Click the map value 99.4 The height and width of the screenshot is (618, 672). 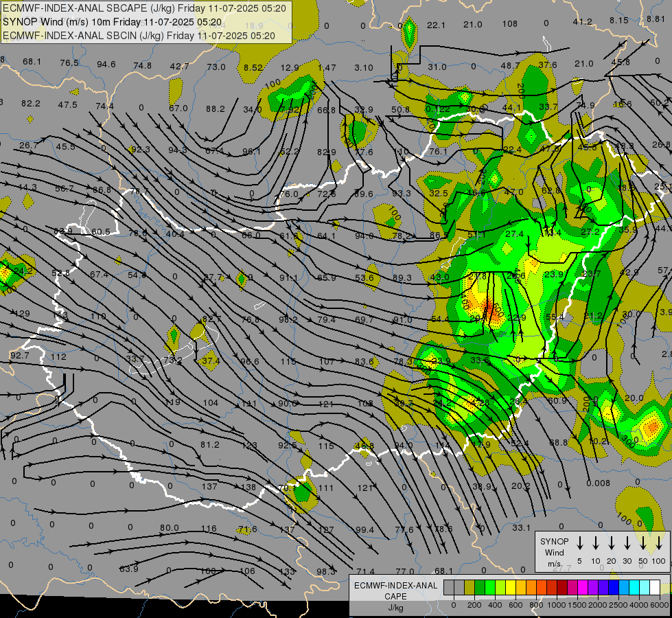pyautogui.click(x=364, y=529)
